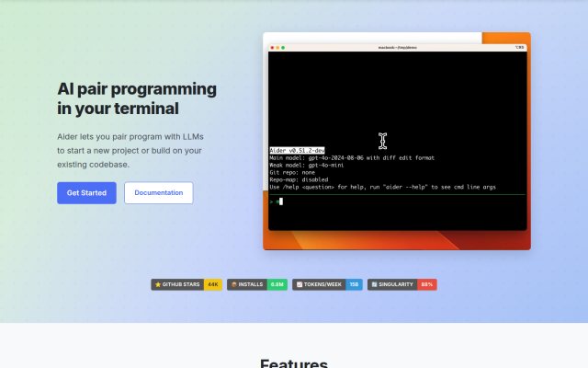Screen dimensions: 588x368
Task: Open the Installs badge label
Action: click(247, 284)
